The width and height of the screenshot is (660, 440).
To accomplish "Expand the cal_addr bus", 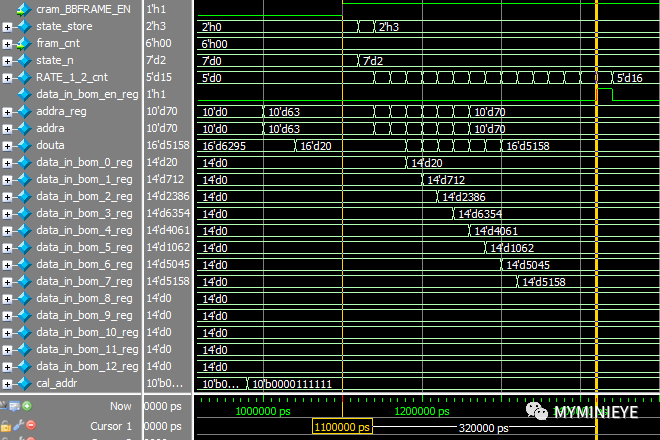I will pyautogui.click(x=7, y=384).
